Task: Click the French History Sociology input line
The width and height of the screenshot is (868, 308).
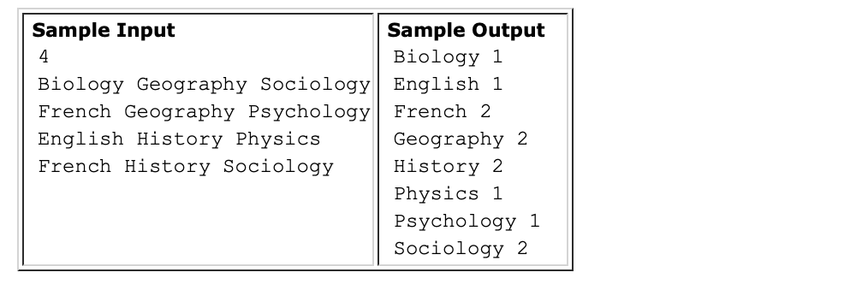Action: (x=186, y=167)
